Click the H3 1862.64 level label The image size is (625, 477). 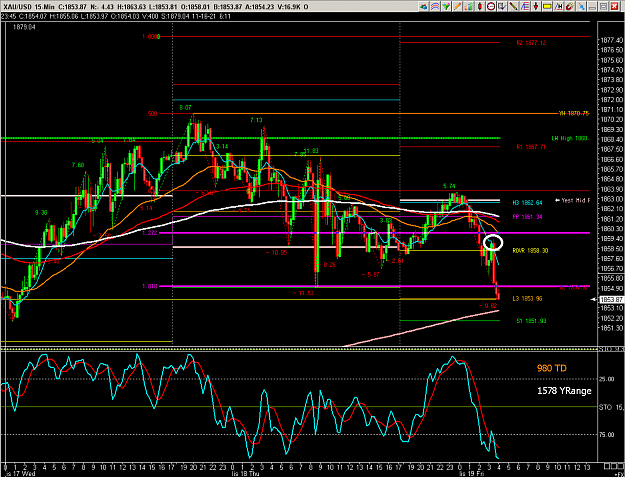pos(527,203)
